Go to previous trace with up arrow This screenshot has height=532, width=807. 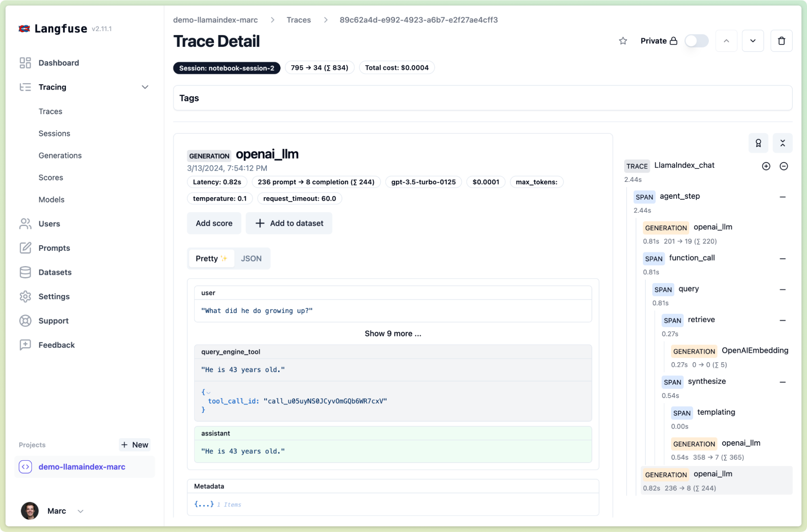tap(726, 41)
